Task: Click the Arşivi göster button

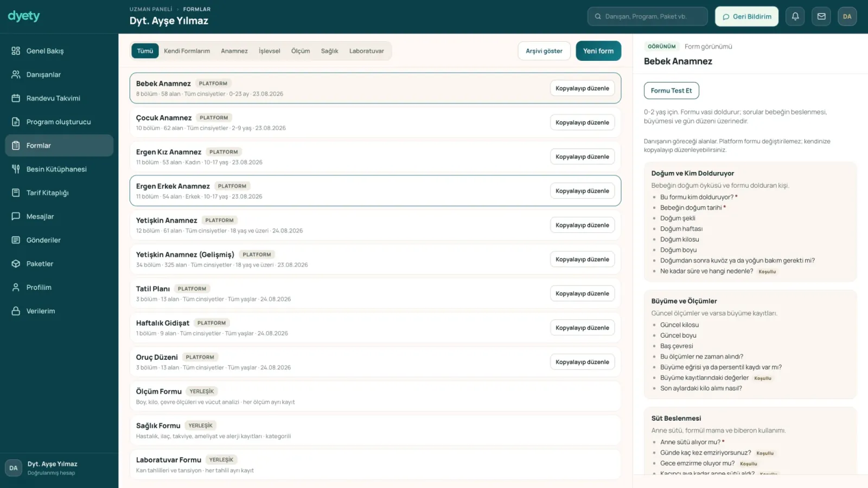Action: (x=544, y=51)
